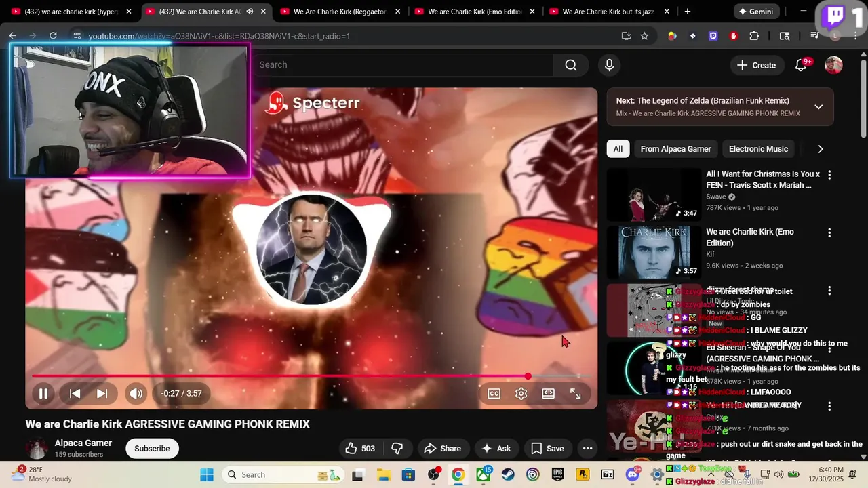The width and height of the screenshot is (868, 488).
Task: Select the From Alpaca Gamer chip
Action: click(x=675, y=149)
